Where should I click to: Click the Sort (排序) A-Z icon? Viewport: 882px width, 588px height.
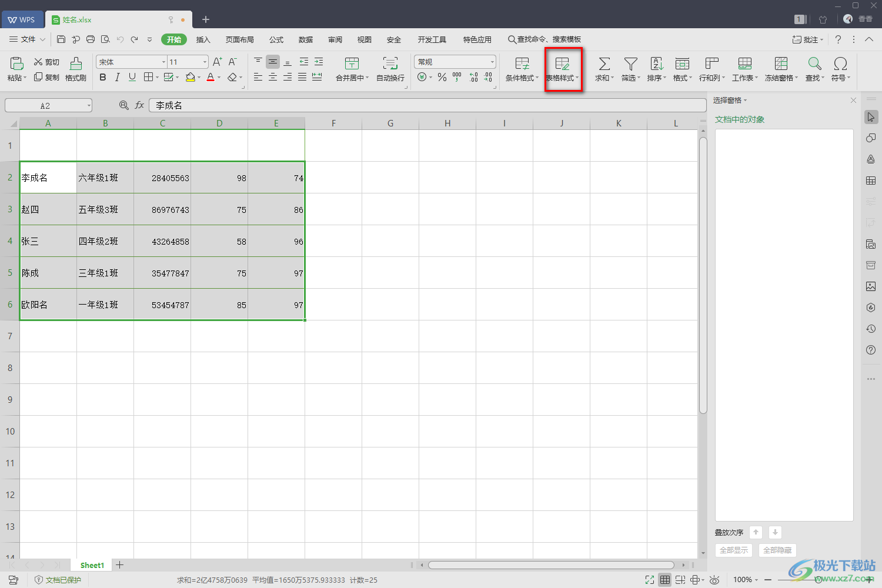click(657, 64)
